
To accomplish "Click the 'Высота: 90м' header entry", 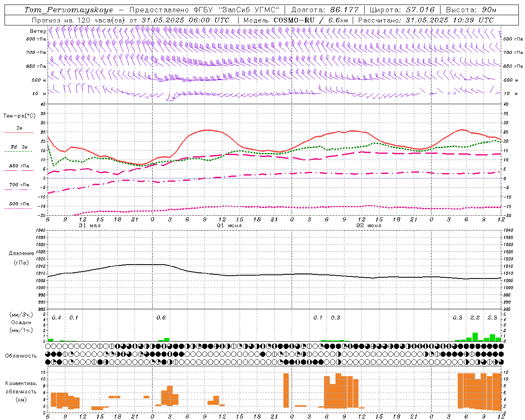I will pos(471,10).
